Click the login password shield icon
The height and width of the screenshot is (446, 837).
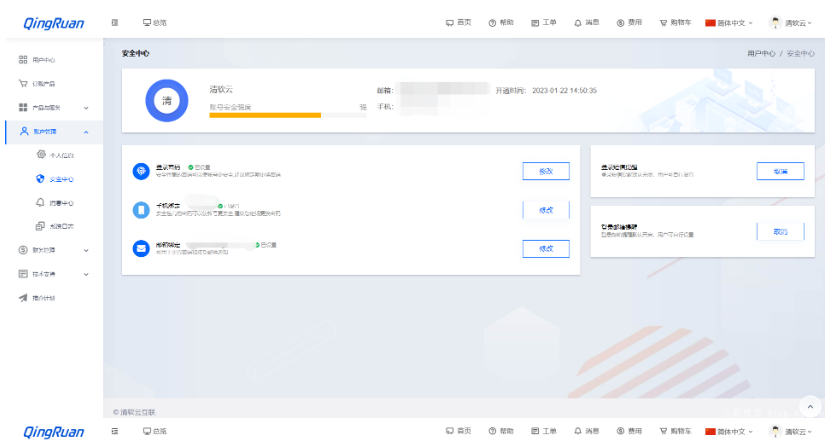tap(141, 171)
